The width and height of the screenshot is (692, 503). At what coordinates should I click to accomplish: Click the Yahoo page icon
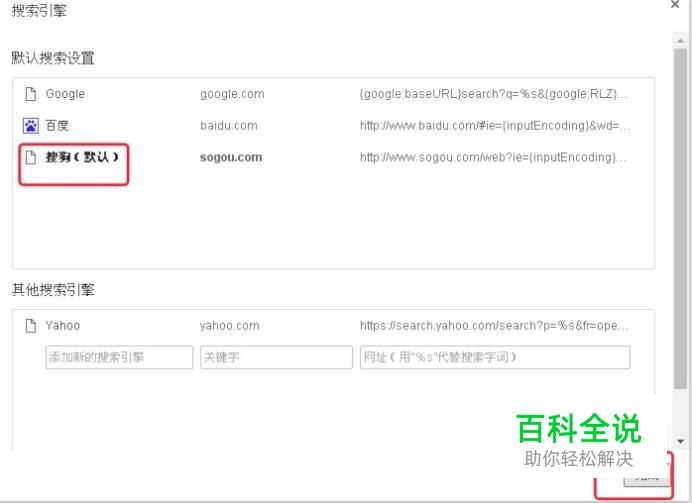(x=30, y=326)
